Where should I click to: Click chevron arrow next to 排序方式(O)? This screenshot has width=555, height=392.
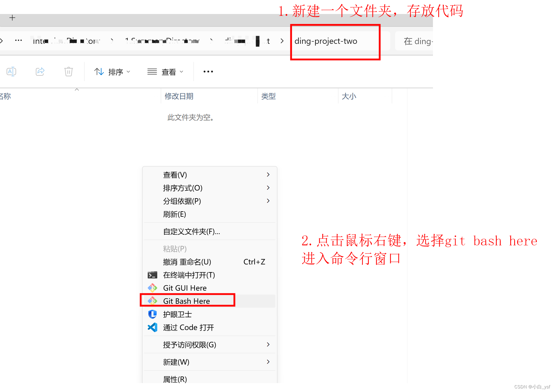click(268, 188)
